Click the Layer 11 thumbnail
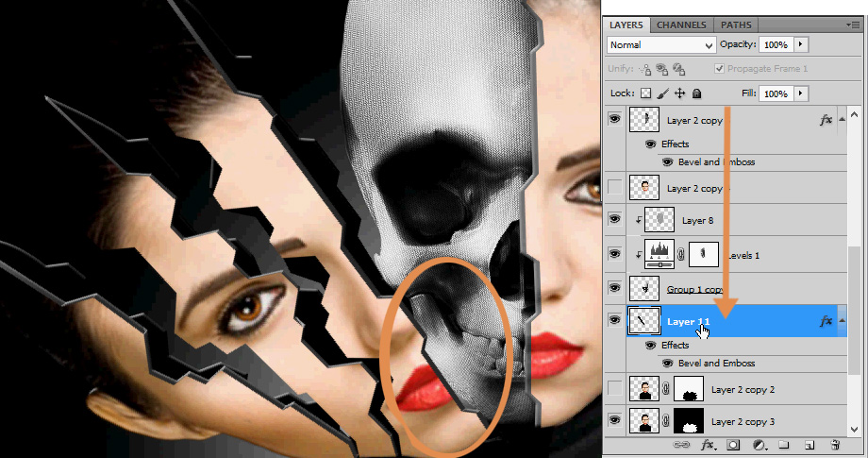868x458 pixels. click(644, 321)
